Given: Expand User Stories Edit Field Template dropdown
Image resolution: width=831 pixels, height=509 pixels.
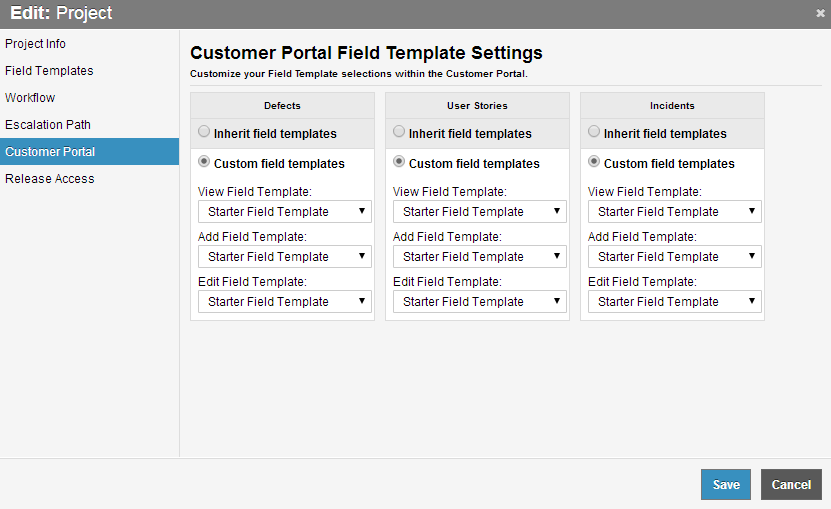Looking at the screenshot, I should (x=480, y=302).
